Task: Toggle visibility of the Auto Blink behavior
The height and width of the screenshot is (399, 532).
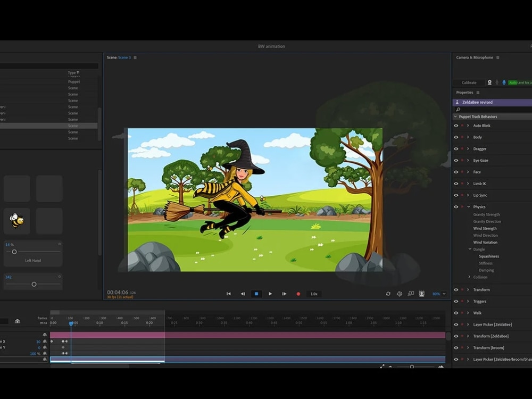Action: (455, 126)
